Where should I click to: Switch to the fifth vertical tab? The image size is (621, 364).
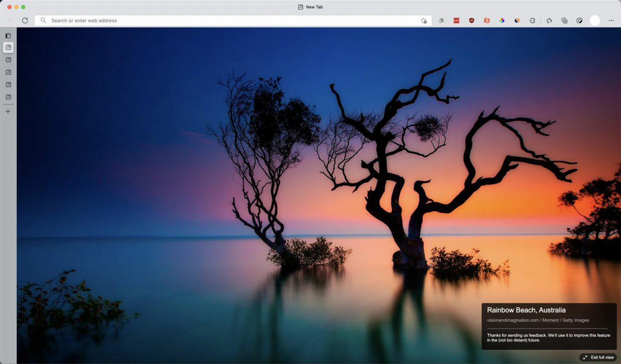(x=8, y=97)
